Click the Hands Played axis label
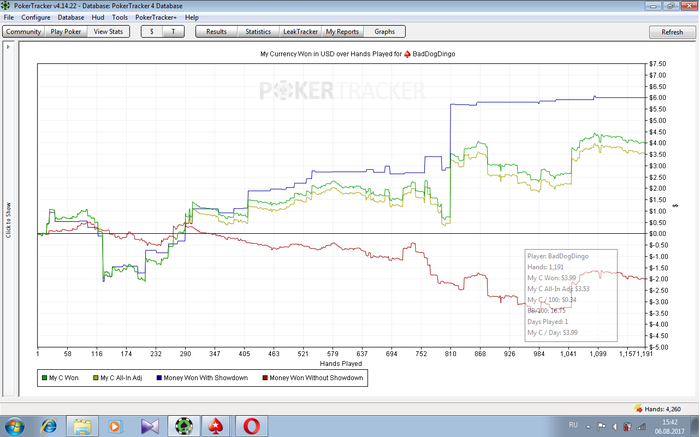The width and height of the screenshot is (700, 437). tap(341, 363)
